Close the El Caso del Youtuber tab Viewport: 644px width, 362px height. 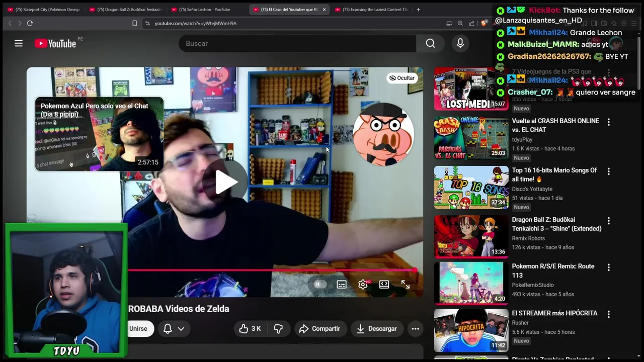coord(324,10)
